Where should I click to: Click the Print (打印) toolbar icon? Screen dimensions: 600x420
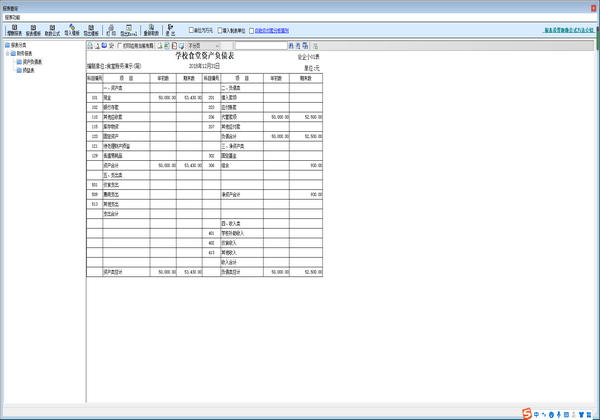[111, 30]
